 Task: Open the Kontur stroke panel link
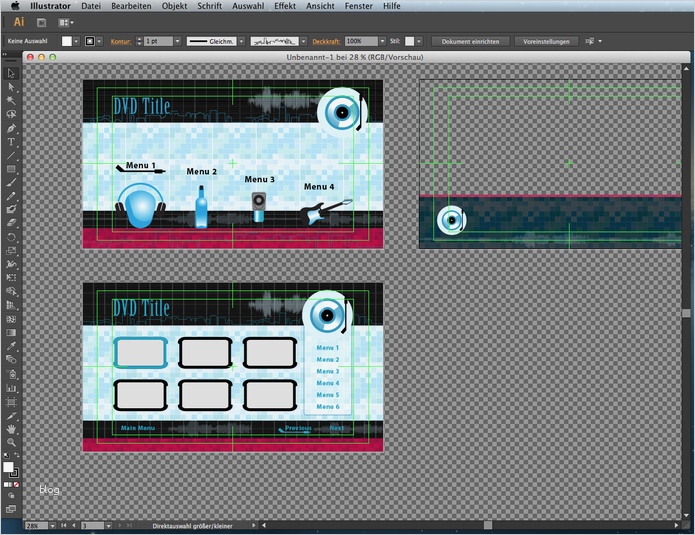pyautogui.click(x=121, y=41)
